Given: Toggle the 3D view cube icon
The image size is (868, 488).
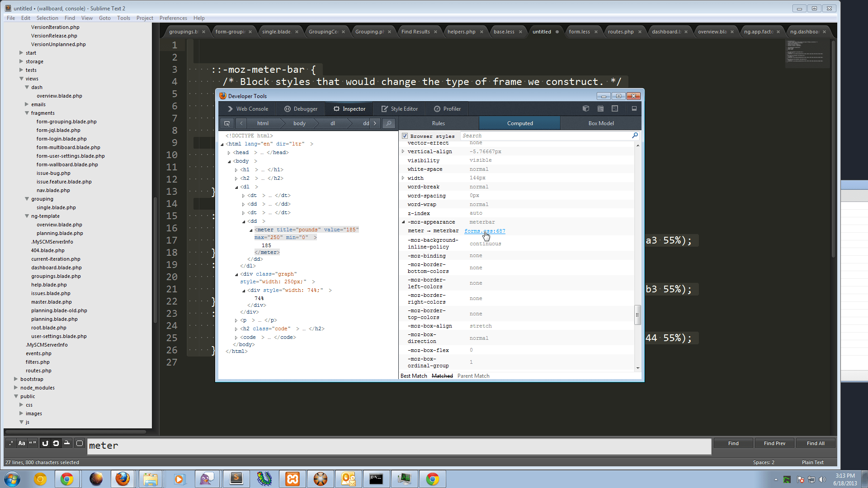Looking at the screenshot, I should click(586, 108).
